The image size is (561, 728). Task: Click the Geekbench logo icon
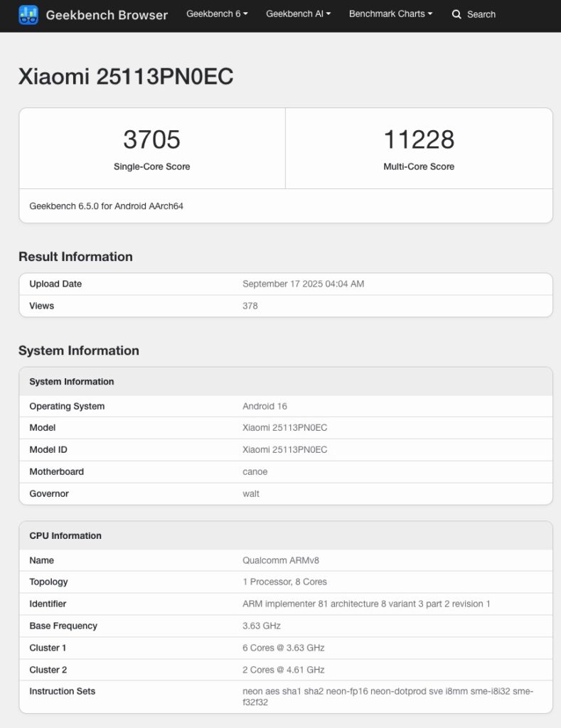tap(28, 14)
